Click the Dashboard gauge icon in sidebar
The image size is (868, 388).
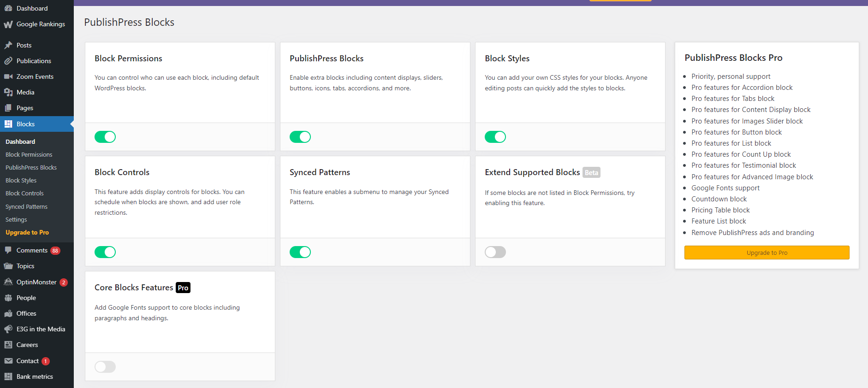point(8,8)
